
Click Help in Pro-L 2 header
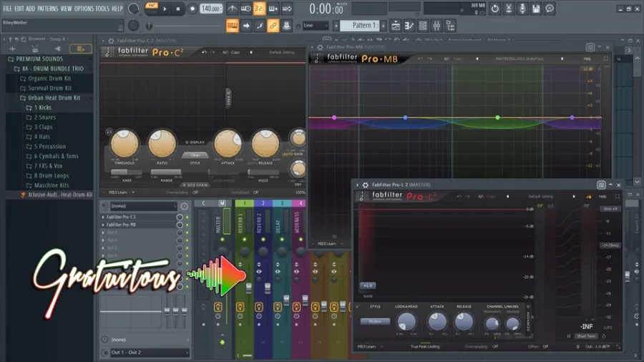click(602, 197)
